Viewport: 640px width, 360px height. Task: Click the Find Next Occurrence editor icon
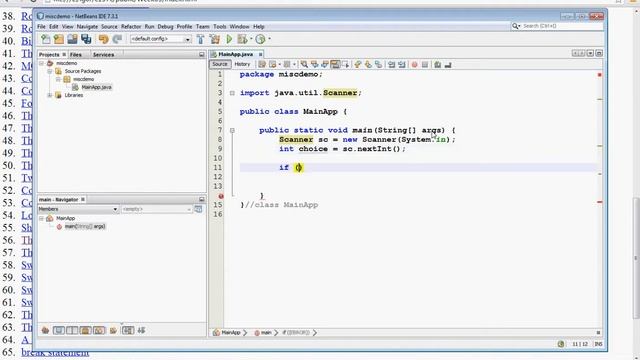point(325,64)
